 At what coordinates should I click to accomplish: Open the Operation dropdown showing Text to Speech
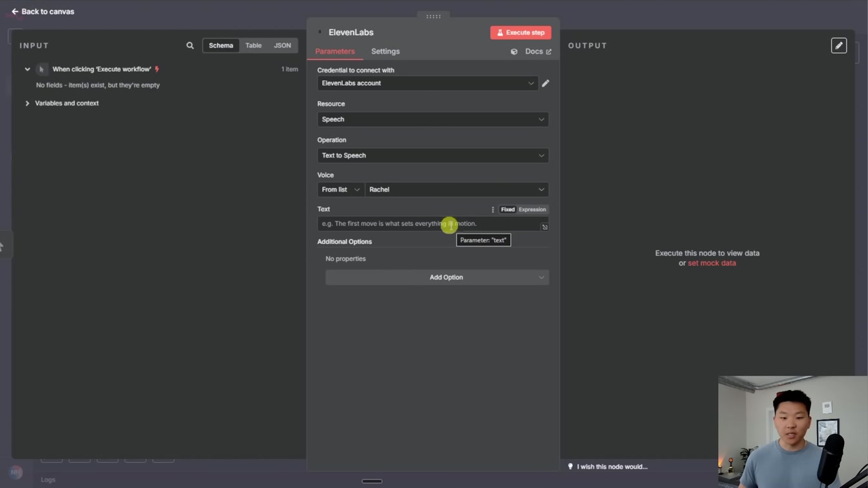[433, 156]
